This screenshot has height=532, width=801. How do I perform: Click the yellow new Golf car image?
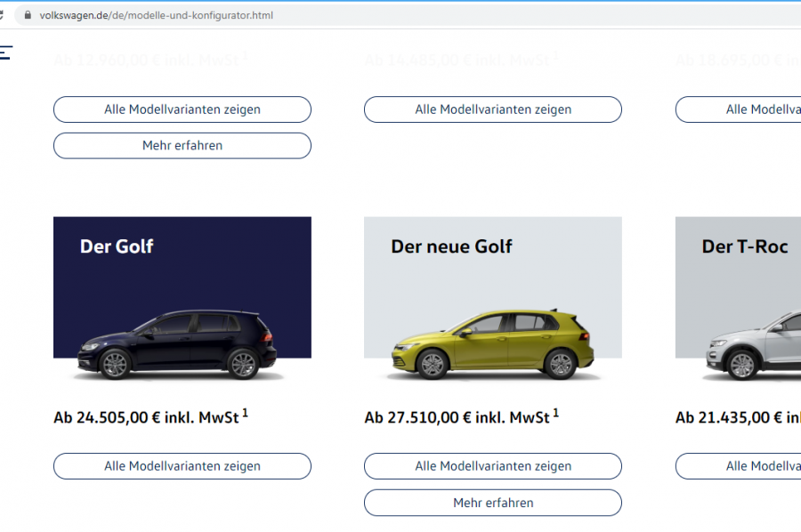pyautogui.click(x=492, y=344)
